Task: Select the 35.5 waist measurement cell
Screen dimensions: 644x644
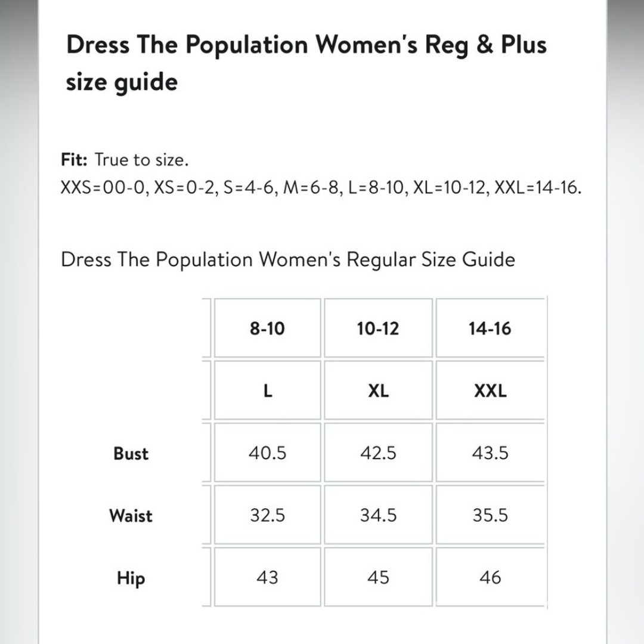Action: (490, 515)
